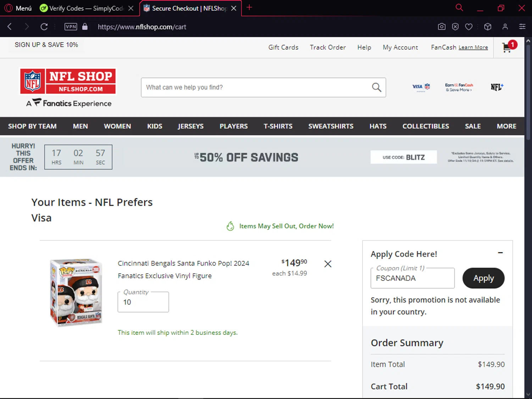Click the Funko Pop product thumbnail
The width and height of the screenshot is (532, 399).
(76, 292)
